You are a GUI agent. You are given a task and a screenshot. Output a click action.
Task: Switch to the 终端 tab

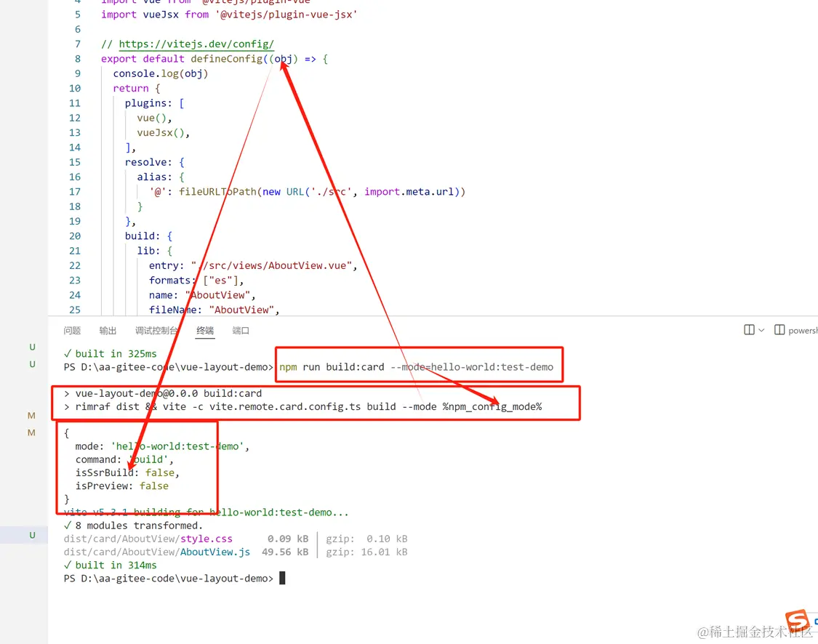coord(205,331)
